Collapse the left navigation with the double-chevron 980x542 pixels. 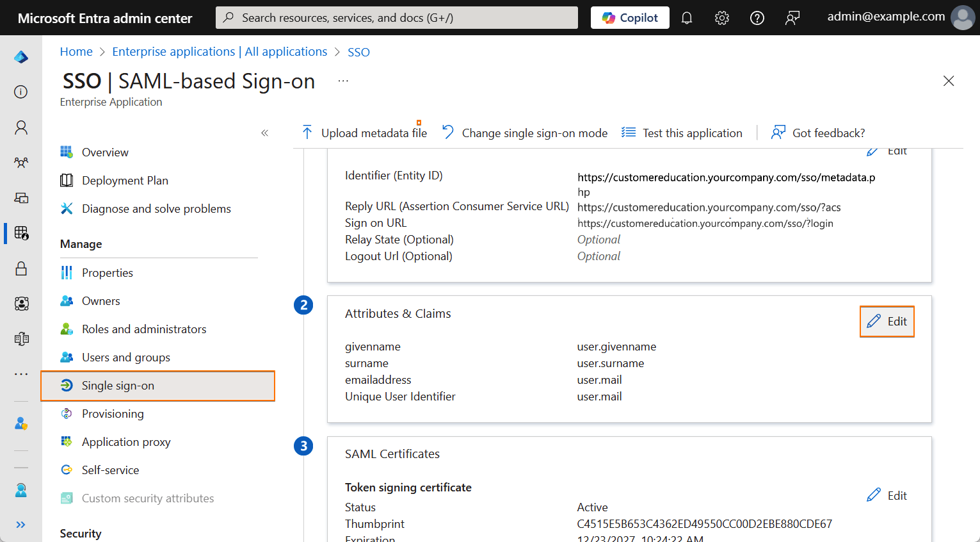(264, 133)
